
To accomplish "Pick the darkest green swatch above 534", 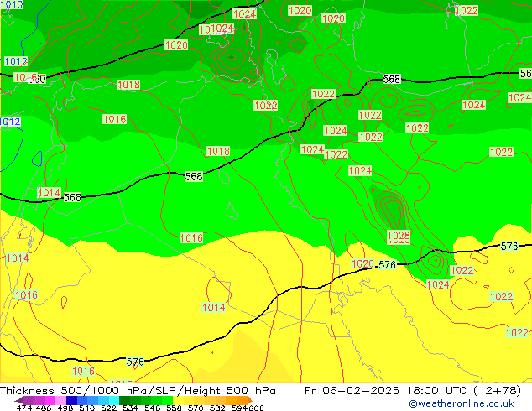I will pos(124,400).
